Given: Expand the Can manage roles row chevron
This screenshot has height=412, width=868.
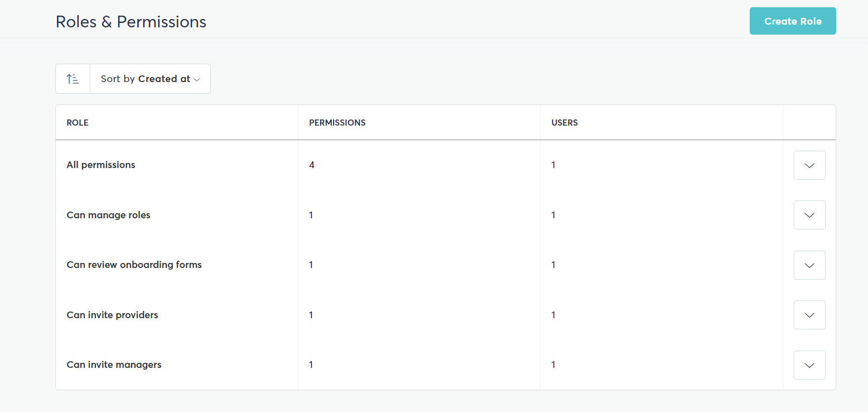Looking at the screenshot, I should pos(809,215).
